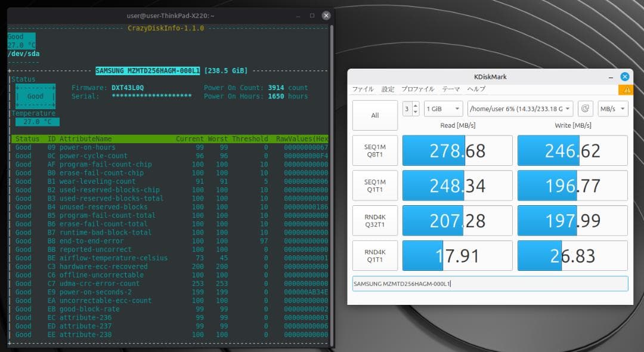The height and width of the screenshot is (352, 644).
Task: Click the 26.83 RND4K Q1T1 write result
Action: (x=572, y=255)
